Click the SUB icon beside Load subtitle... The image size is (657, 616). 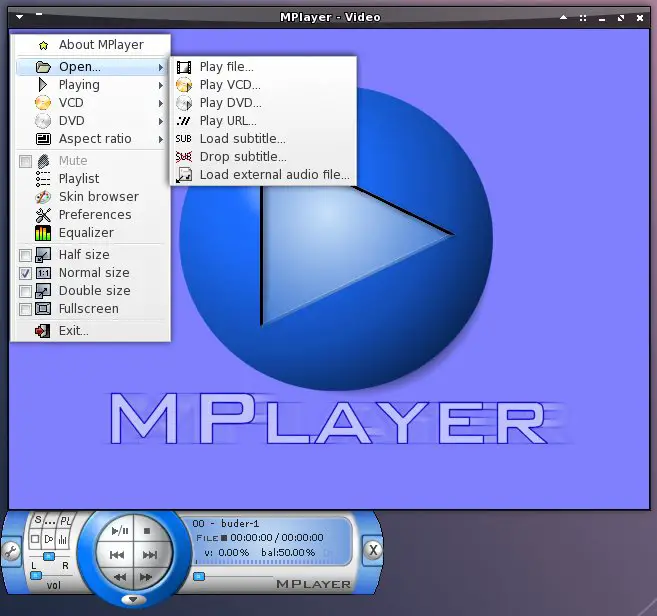point(184,139)
